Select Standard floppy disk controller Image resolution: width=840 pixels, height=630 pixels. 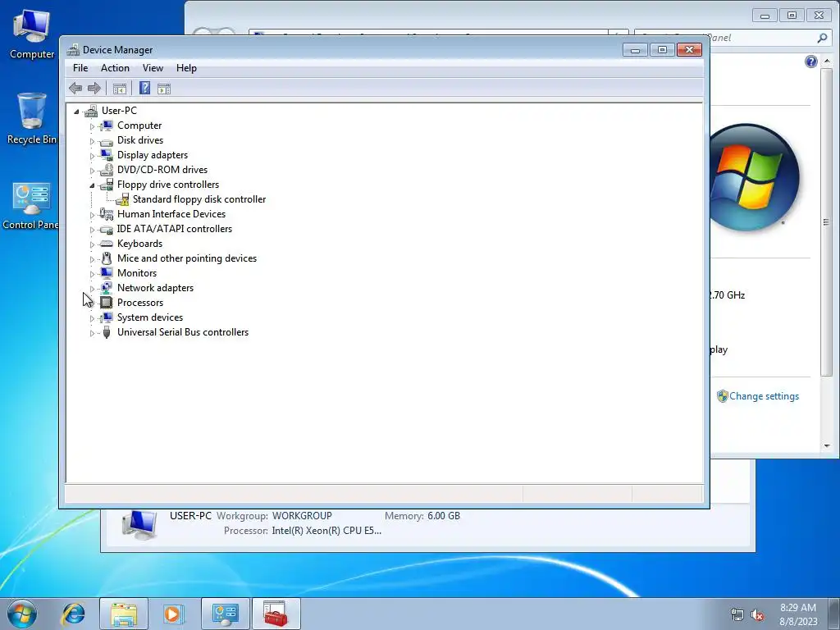(x=199, y=199)
